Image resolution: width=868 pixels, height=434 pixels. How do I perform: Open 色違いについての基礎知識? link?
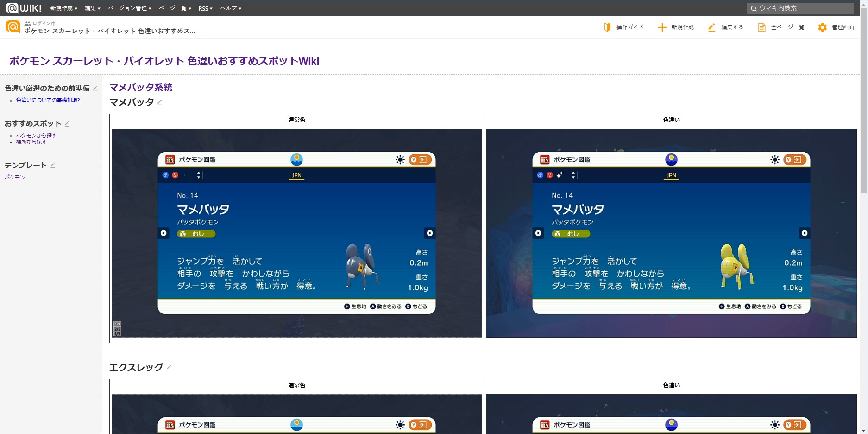click(48, 100)
